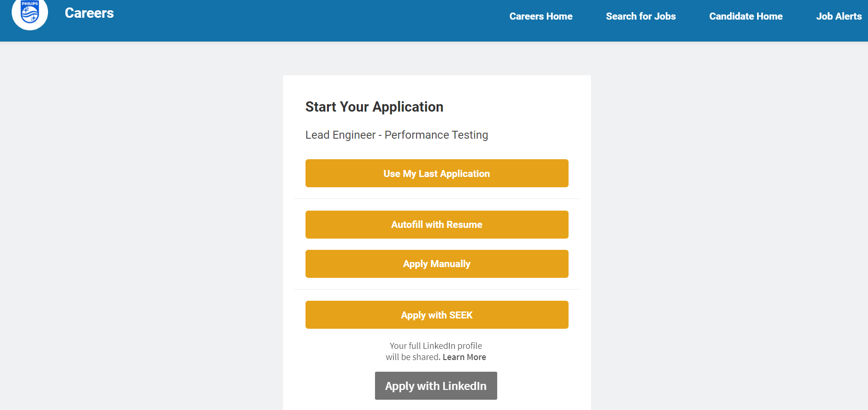868x410 pixels.
Task: Open Job Alerts in top navigation
Action: [x=838, y=16]
